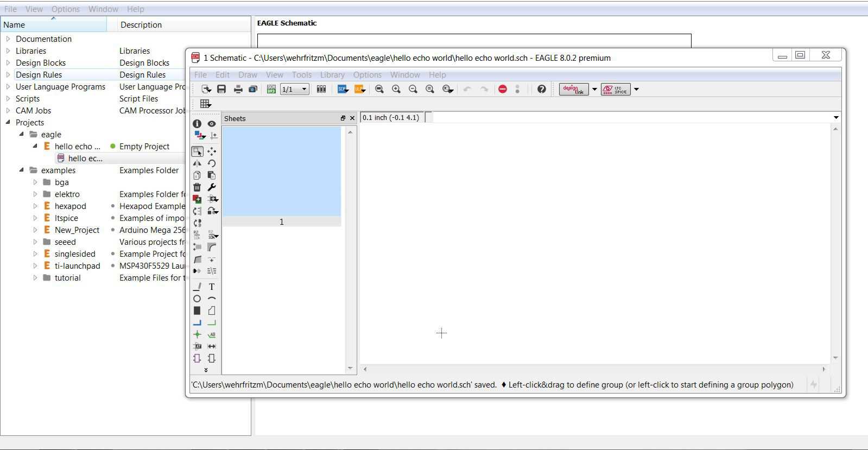Select the Label tool marked AB
Viewport: 868px width, 450px height.
coord(212,334)
